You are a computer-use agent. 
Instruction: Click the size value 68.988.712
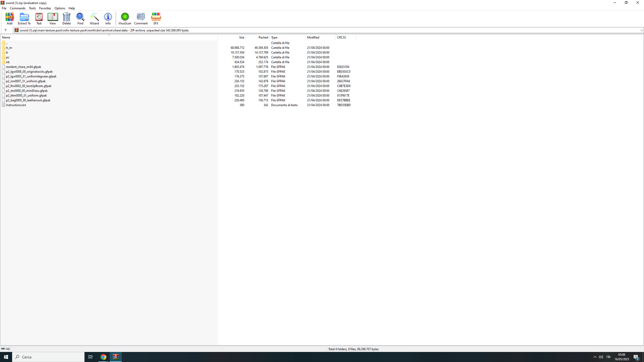click(237, 48)
